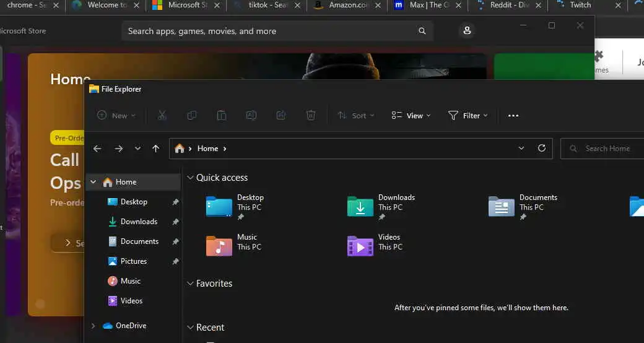Refresh the Home folder view

pyautogui.click(x=542, y=149)
